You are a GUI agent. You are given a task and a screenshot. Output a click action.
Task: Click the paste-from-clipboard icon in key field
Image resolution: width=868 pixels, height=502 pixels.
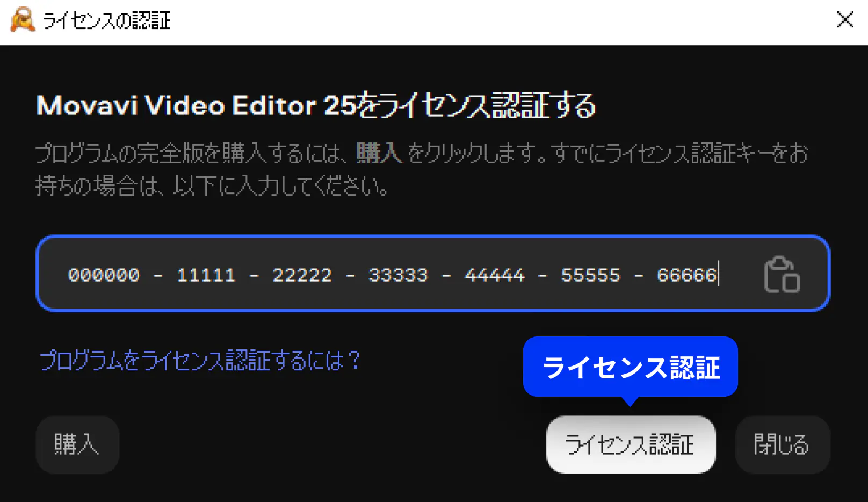pos(782,274)
